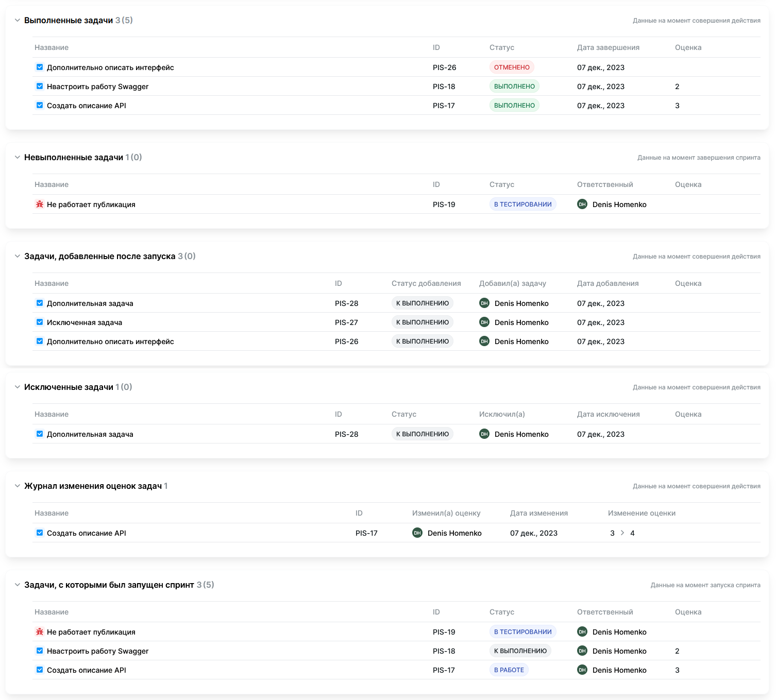
Task: Click the estimate change arrow between 3 and 4
Action: point(622,533)
